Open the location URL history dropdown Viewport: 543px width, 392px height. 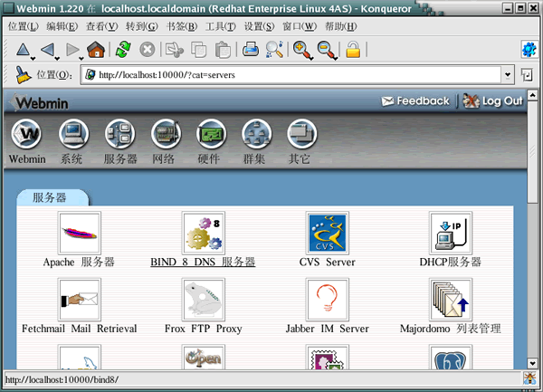tap(508, 75)
